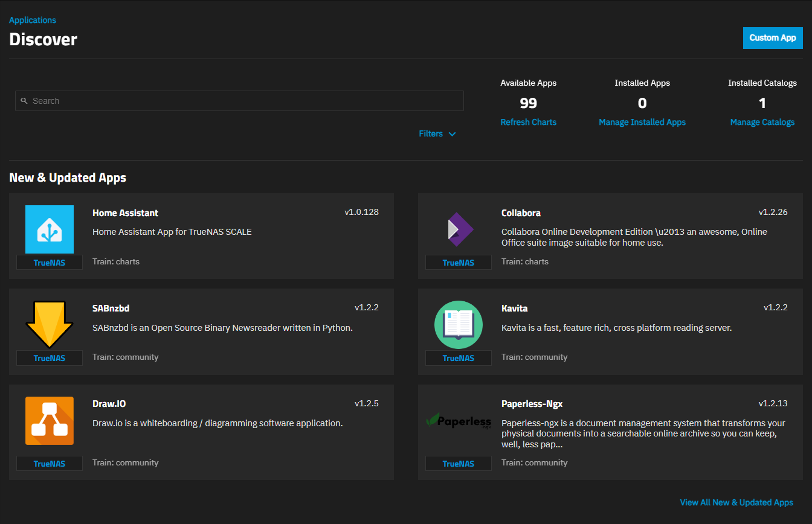The image size is (812, 524).
Task: Click TrueNAS badge under Home Assistant
Action: pos(50,263)
